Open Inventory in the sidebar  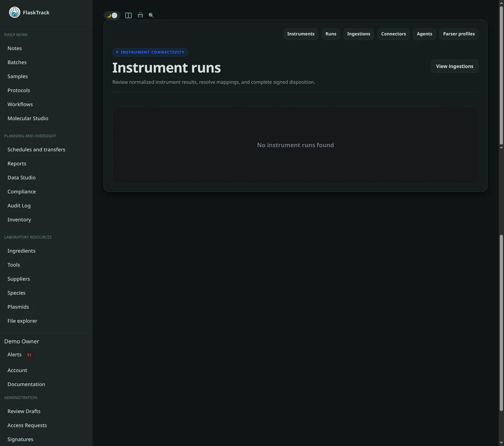(x=46, y=220)
